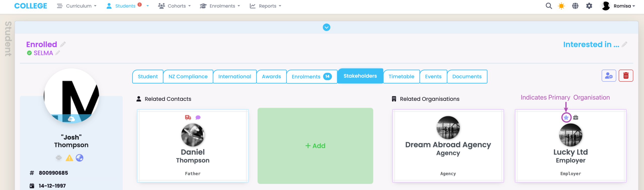Click the search magnifier icon

coord(549,6)
